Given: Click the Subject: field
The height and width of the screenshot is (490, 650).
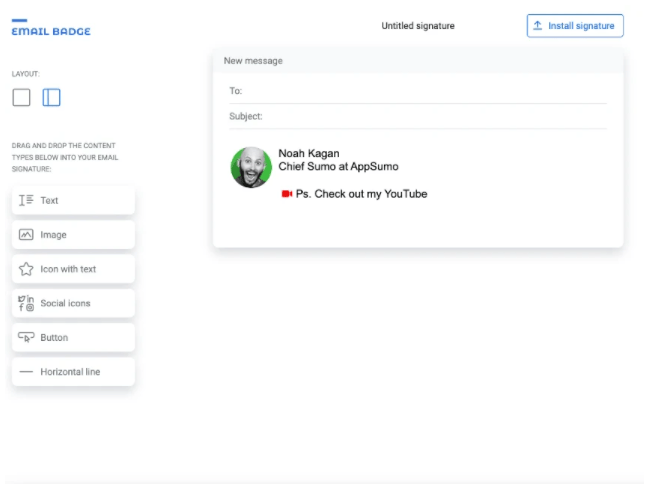Looking at the screenshot, I should [x=418, y=116].
